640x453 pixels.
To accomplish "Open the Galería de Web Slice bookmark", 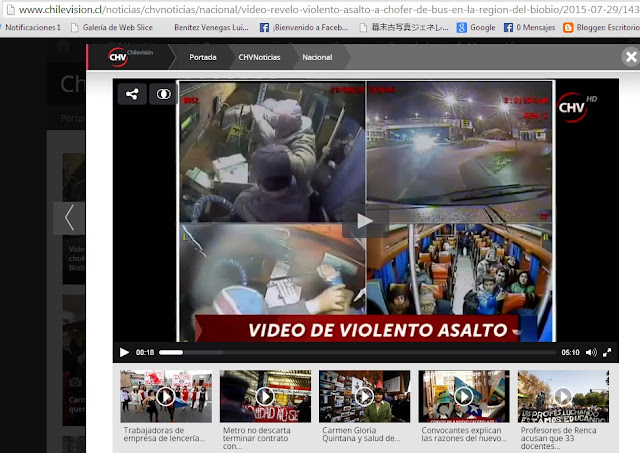I will point(112,27).
